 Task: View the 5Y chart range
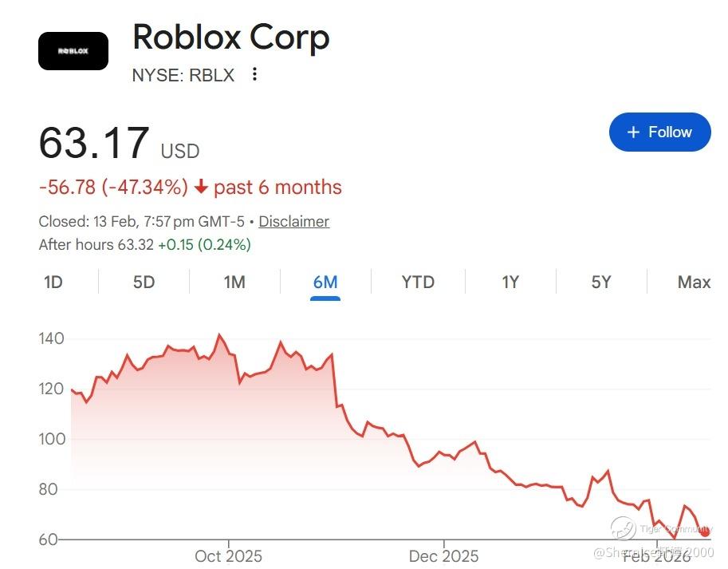pyautogui.click(x=601, y=282)
